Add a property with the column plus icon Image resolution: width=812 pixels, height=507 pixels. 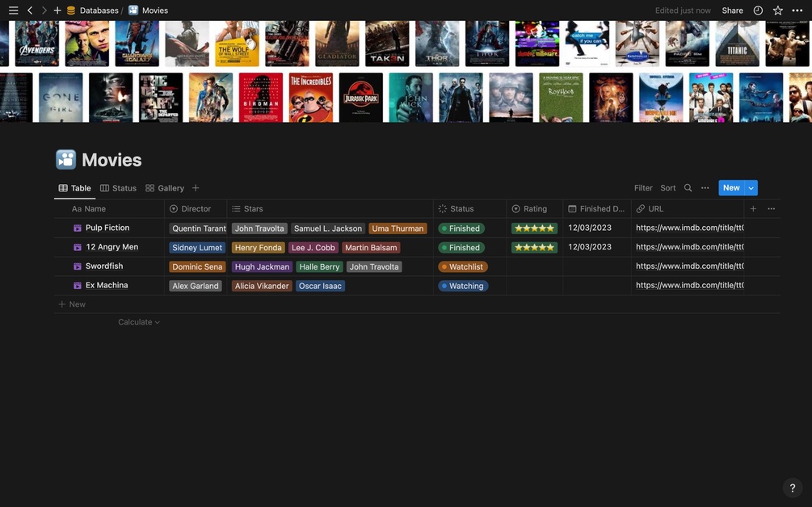coord(754,209)
